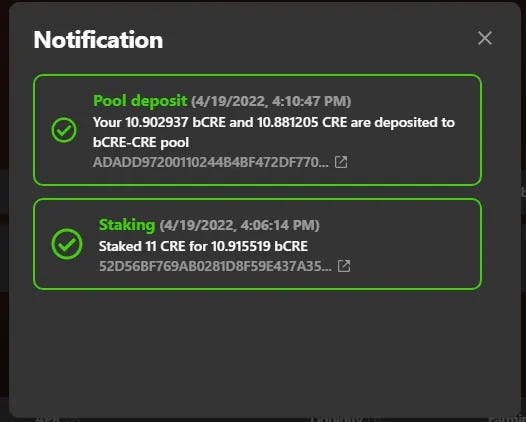Select the green Staking title
The image size is (526, 422).
[127, 225]
